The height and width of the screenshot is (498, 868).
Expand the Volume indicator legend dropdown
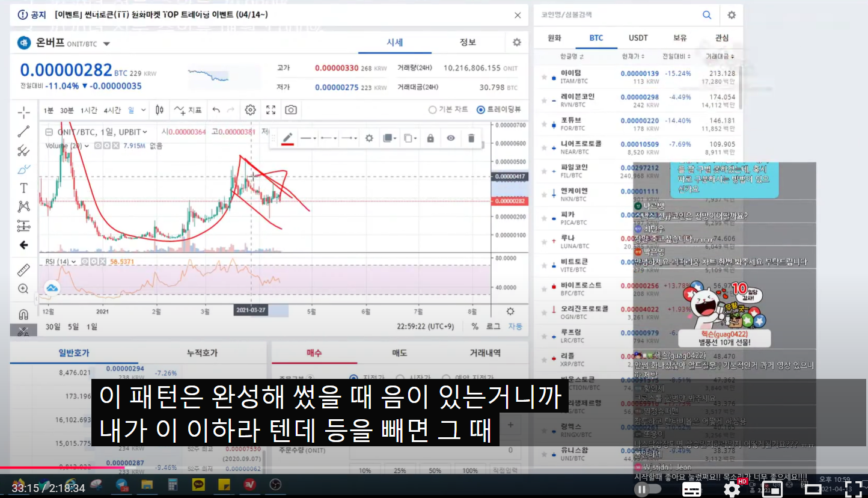pyautogui.click(x=87, y=146)
